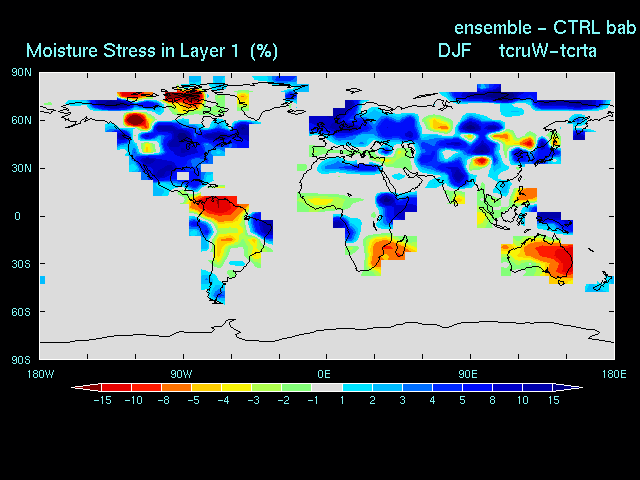Pick the yellow swatch between -5 and -4

pyautogui.click(x=206, y=387)
